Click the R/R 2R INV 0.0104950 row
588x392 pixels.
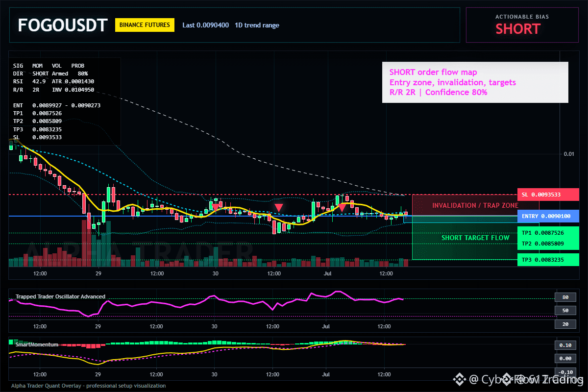pos(53,90)
